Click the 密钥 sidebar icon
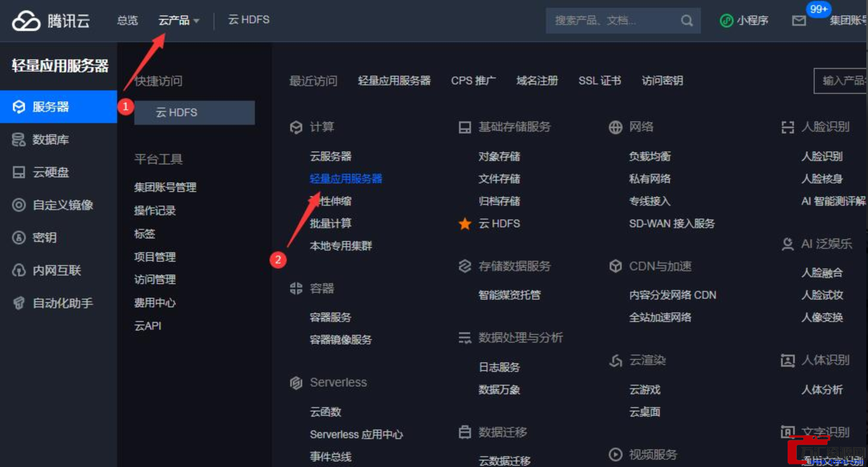Image resolution: width=868 pixels, height=467 pixels. click(x=19, y=238)
